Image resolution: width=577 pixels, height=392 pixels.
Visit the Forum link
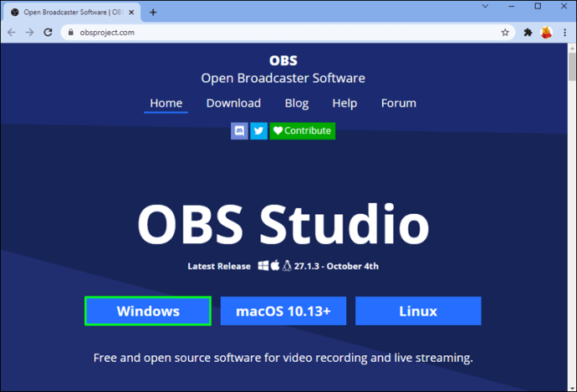pos(399,103)
